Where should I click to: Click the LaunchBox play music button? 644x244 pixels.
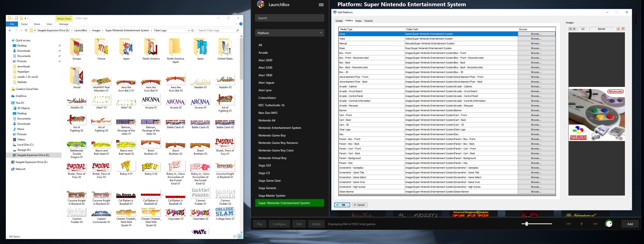tap(582, 224)
